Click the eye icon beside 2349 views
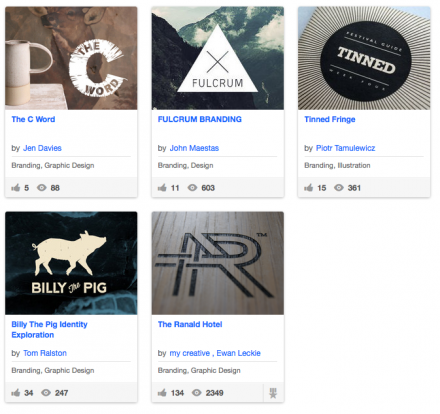The width and height of the screenshot is (440, 414). pos(197,393)
